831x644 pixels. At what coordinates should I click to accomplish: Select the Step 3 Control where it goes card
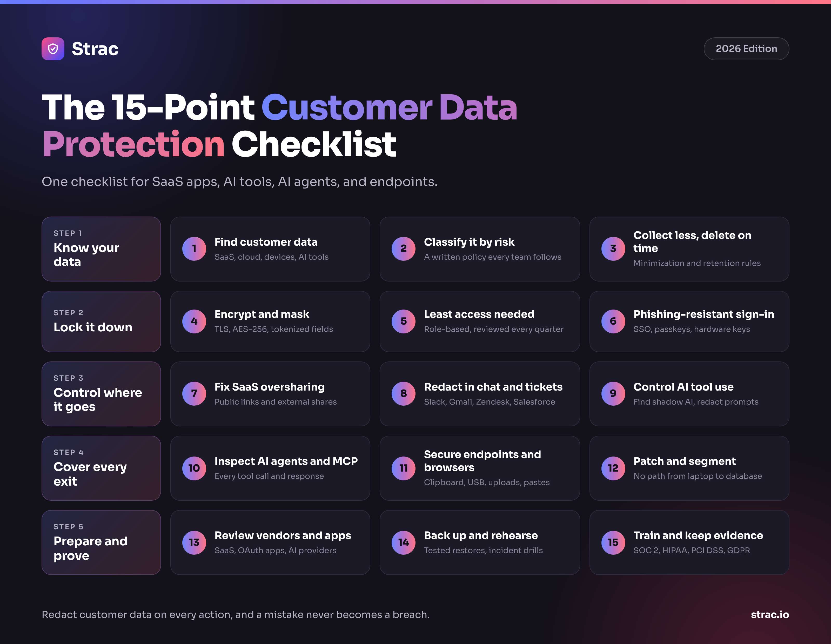tap(101, 394)
